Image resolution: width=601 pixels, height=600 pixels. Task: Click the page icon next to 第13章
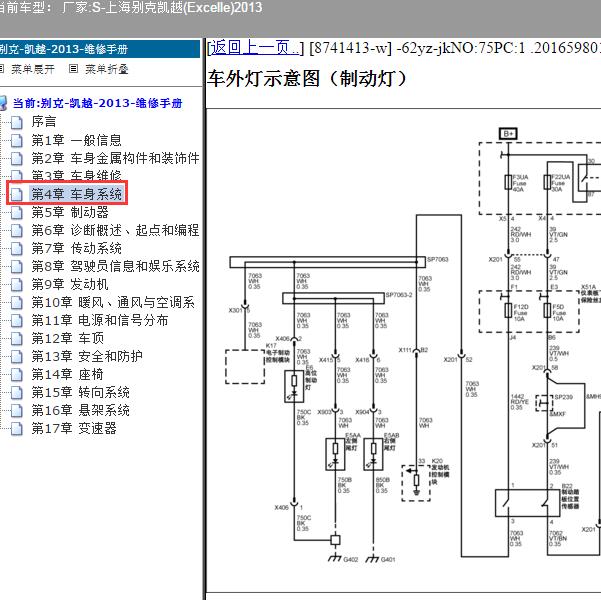point(16,357)
